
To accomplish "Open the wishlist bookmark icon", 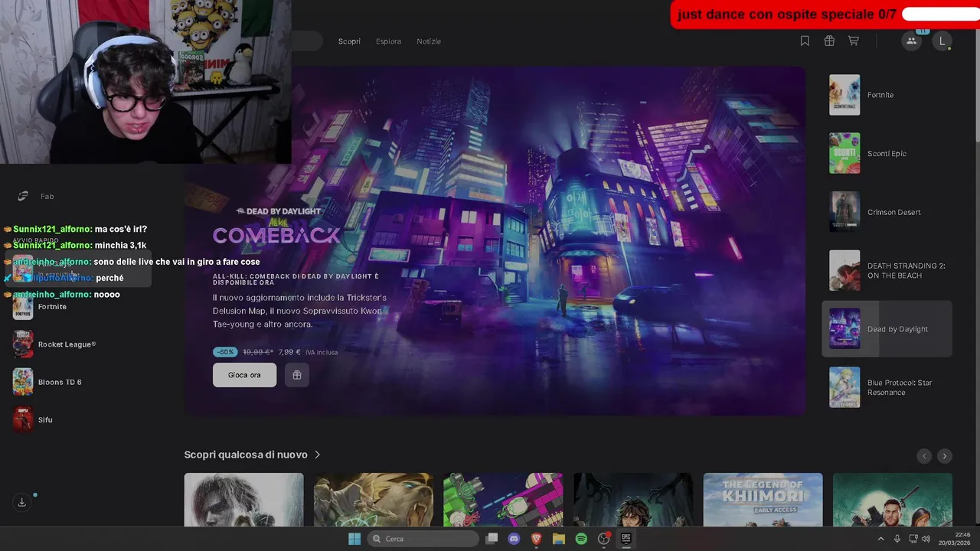I will click(805, 41).
